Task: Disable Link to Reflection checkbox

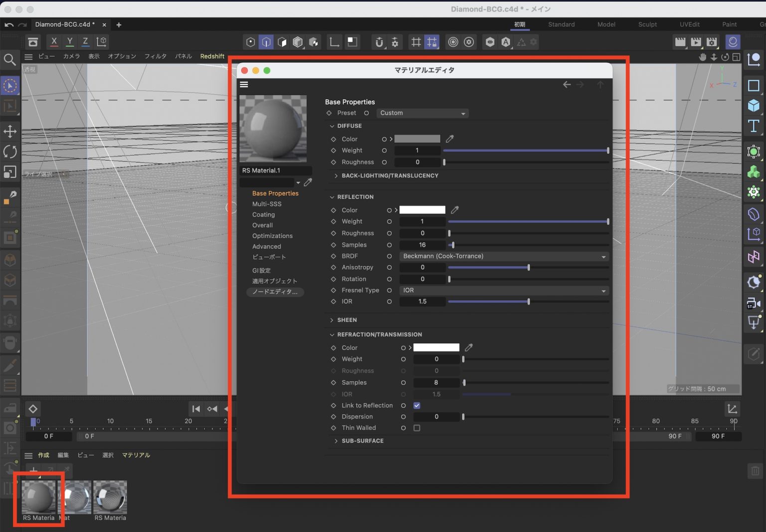Action: (416, 405)
